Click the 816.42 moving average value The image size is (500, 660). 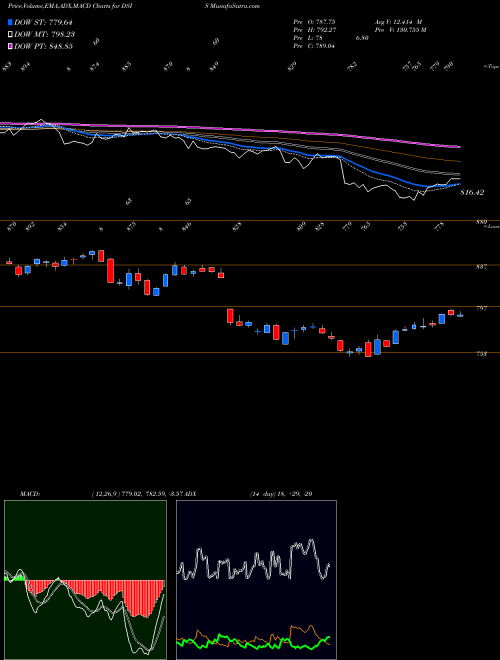[472, 192]
